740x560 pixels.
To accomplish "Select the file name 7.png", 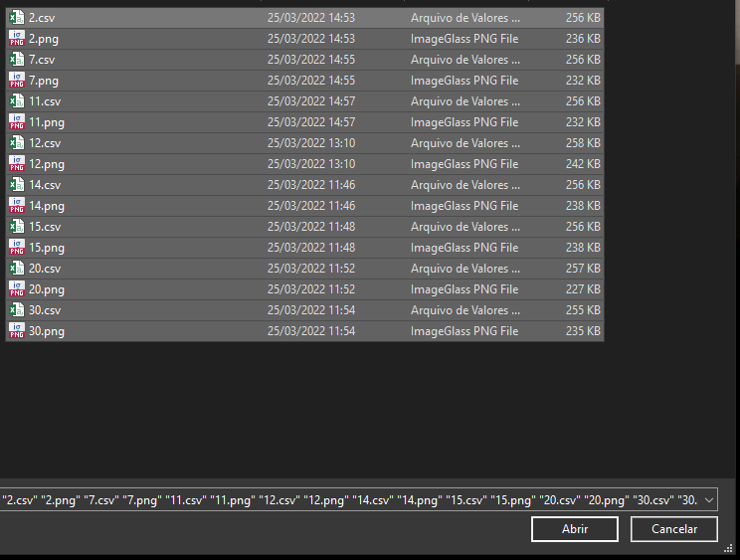I will pyautogui.click(x=44, y=81).
